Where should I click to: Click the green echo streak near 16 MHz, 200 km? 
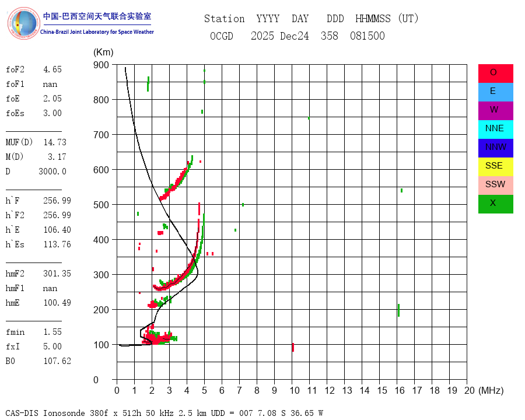tap(399, 310)
